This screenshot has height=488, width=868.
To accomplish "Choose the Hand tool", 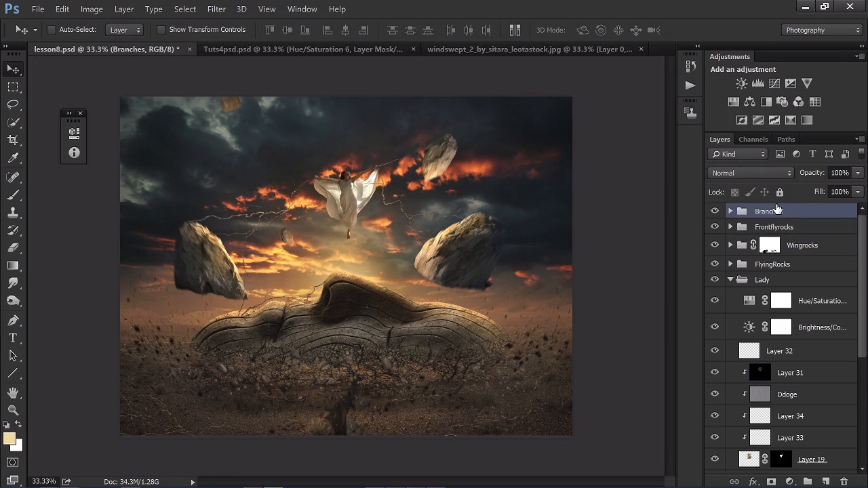I will pos(13,392).
